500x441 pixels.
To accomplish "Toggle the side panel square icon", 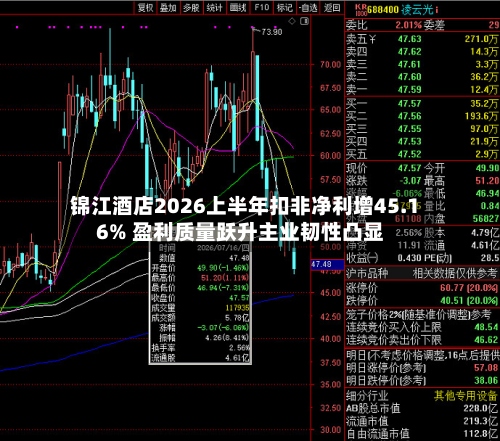I will click(304, 21).
